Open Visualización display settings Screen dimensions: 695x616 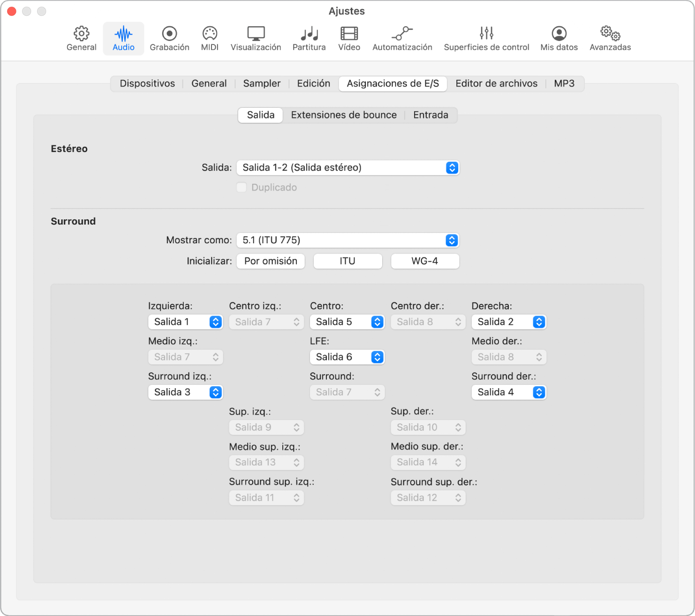click(x=256, y=38)
